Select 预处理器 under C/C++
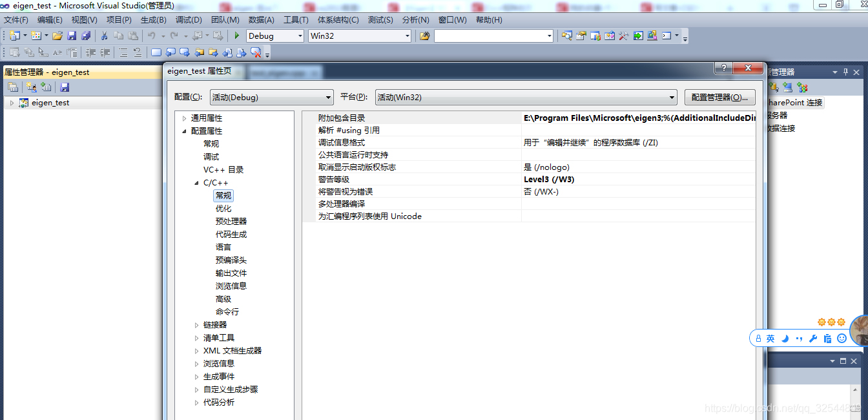Screen dimensions: 868x420 [231, 222]
